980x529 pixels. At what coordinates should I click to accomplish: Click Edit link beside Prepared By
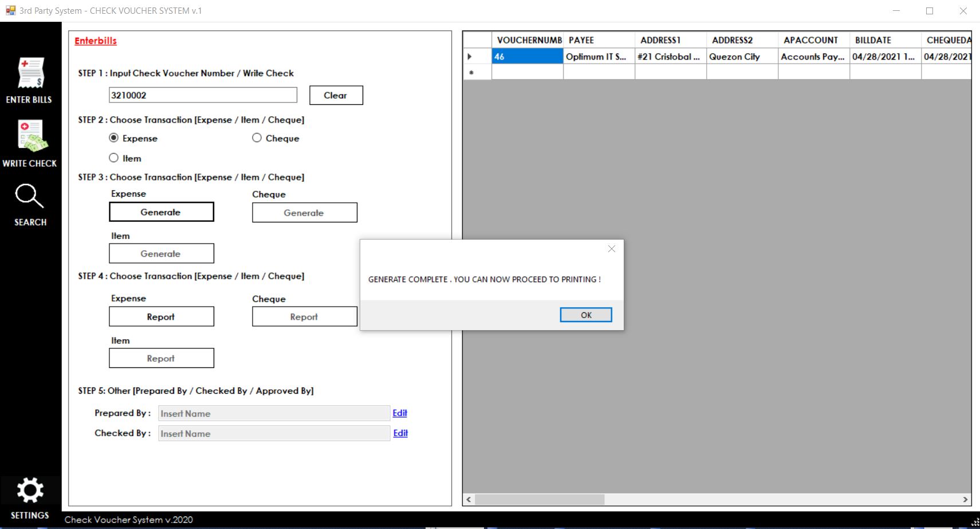coord(400,413)
